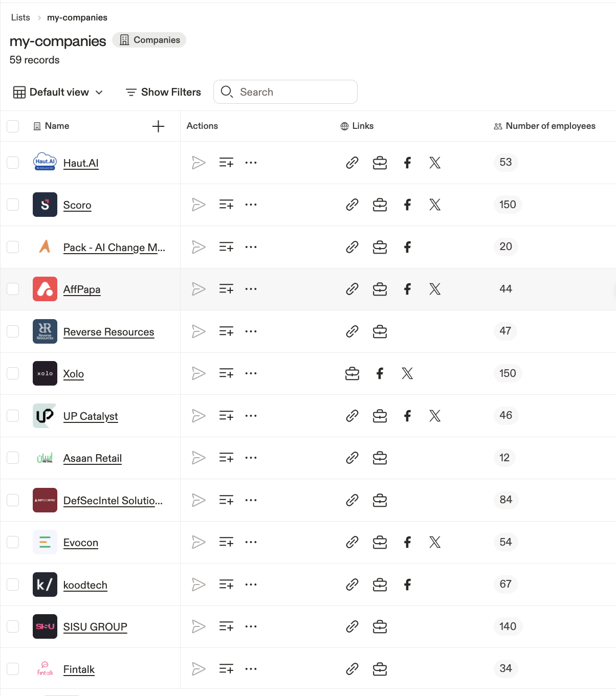Click add-to-list icon in Scoro row

click(226, 205)
